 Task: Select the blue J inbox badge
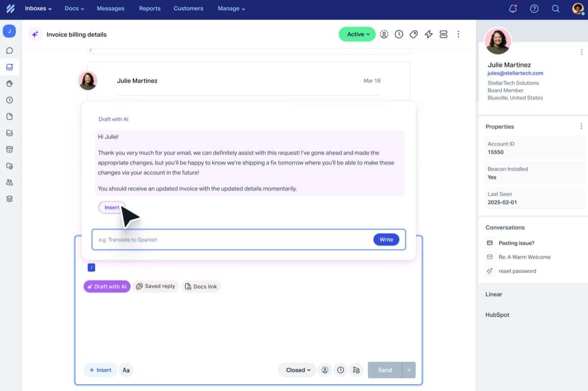point(9,31)
